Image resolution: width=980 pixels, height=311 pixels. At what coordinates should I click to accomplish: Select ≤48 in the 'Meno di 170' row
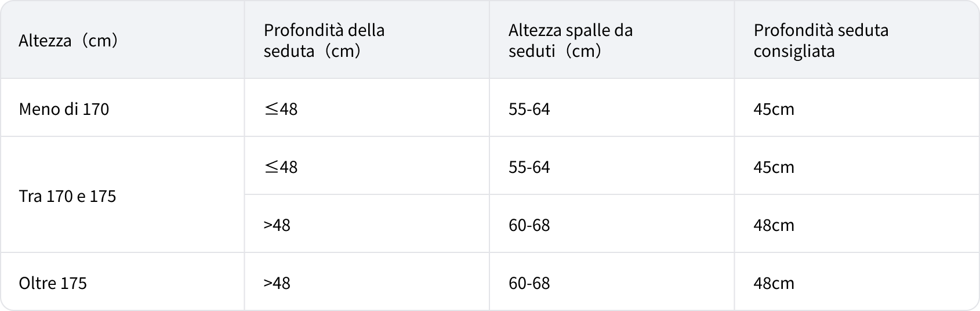point(281,109)
